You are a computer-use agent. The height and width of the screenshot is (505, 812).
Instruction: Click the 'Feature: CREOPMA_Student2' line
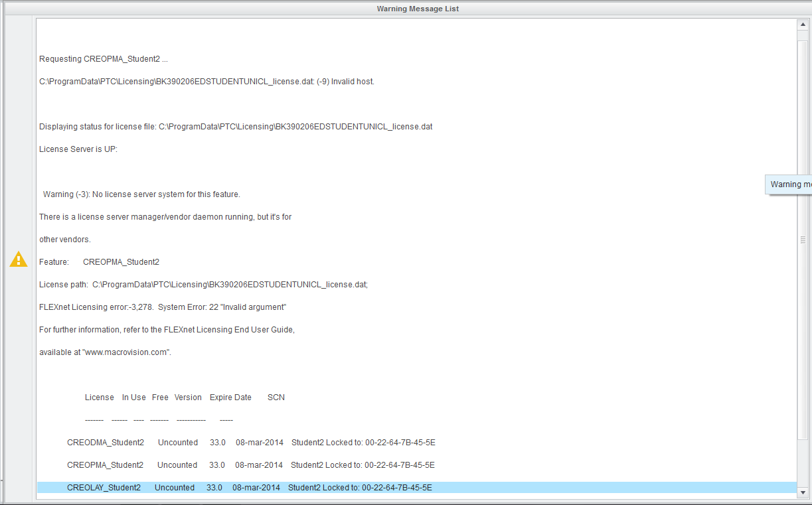point(99,262)
